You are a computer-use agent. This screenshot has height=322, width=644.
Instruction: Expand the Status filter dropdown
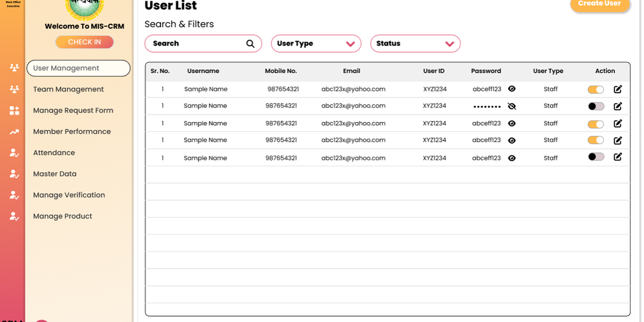click(415, 43)
